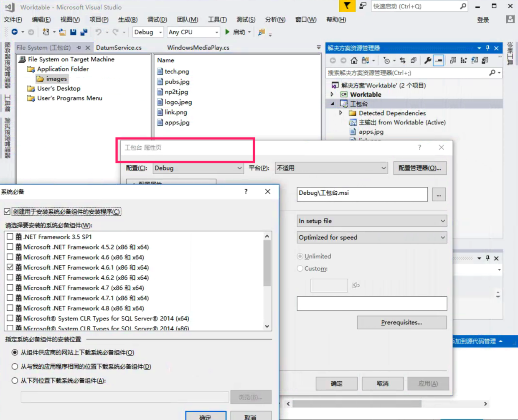The image size is (518, 420).
Task: Click the prerequisites list scroll down arrow
Action: pyautogui.click(x=267, y=326)
